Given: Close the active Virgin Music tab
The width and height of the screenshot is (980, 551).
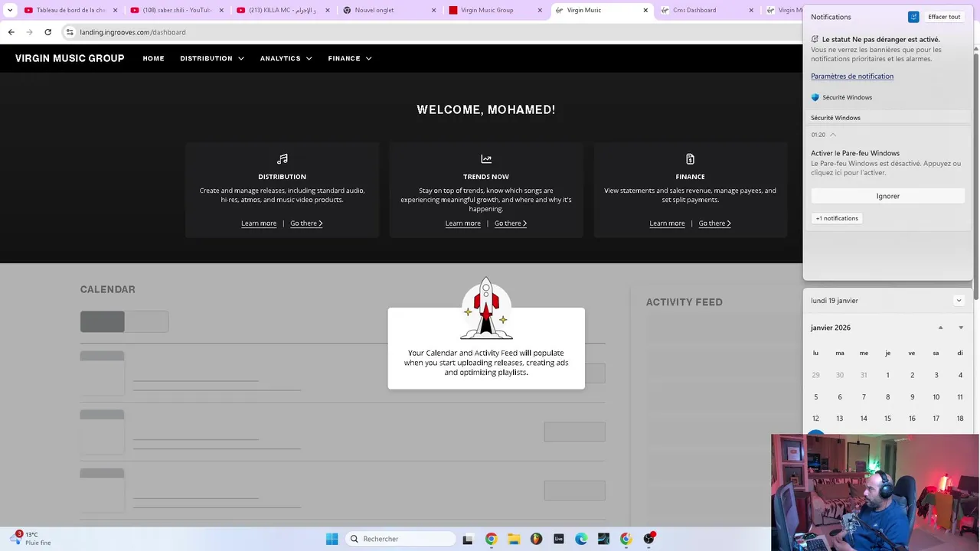Looking at the screenshot, I should coord(645,10).
